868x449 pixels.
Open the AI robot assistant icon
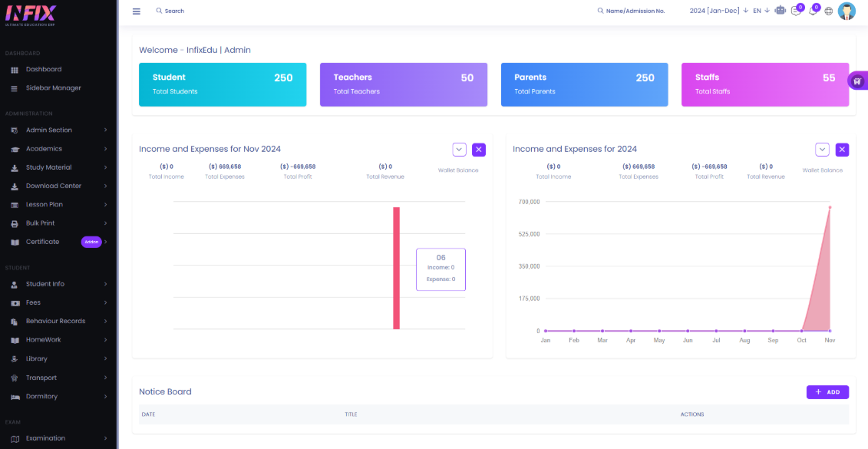coord(781,11)
